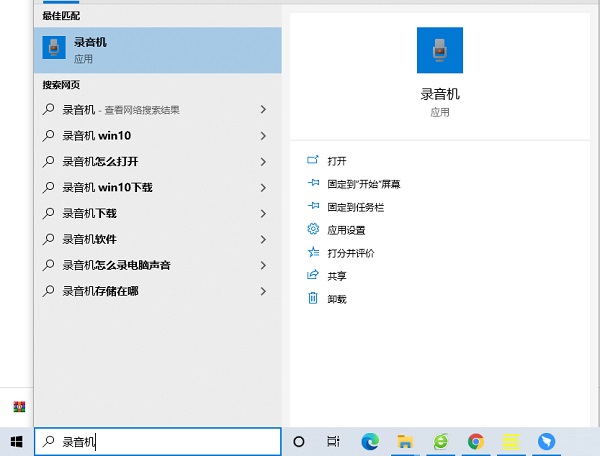Click the Windows Start button
The width and height of the screenshot is (600, 456).
click(x=16, y=441)
